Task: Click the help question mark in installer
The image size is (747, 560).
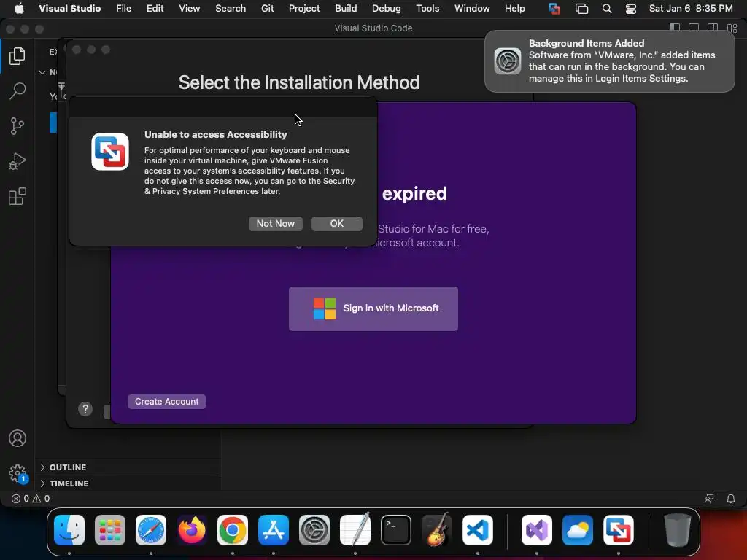Action: 85,409
